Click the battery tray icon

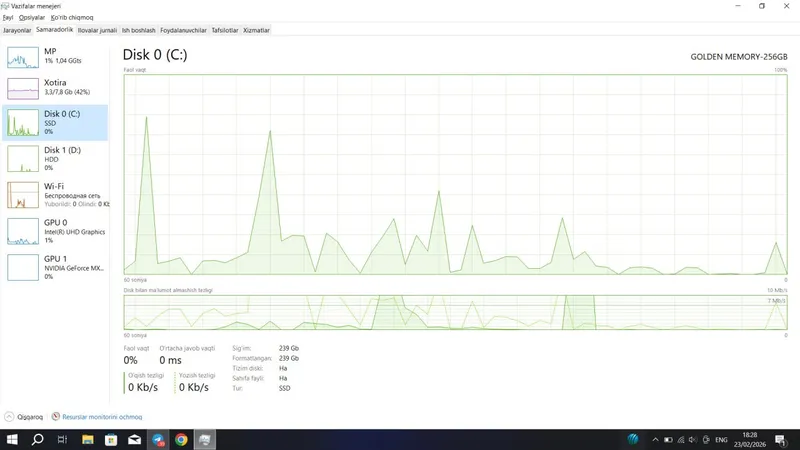(x=668, y=439)
